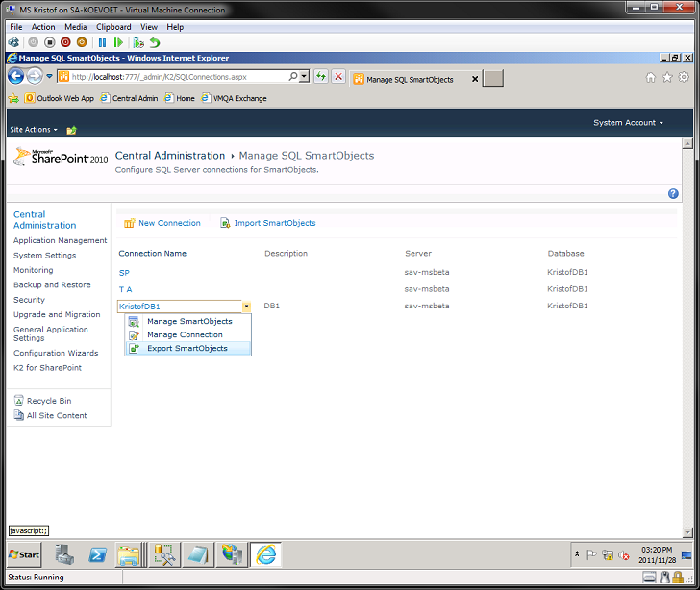Open System Settings in left navigation

click(x=44, y=256)
